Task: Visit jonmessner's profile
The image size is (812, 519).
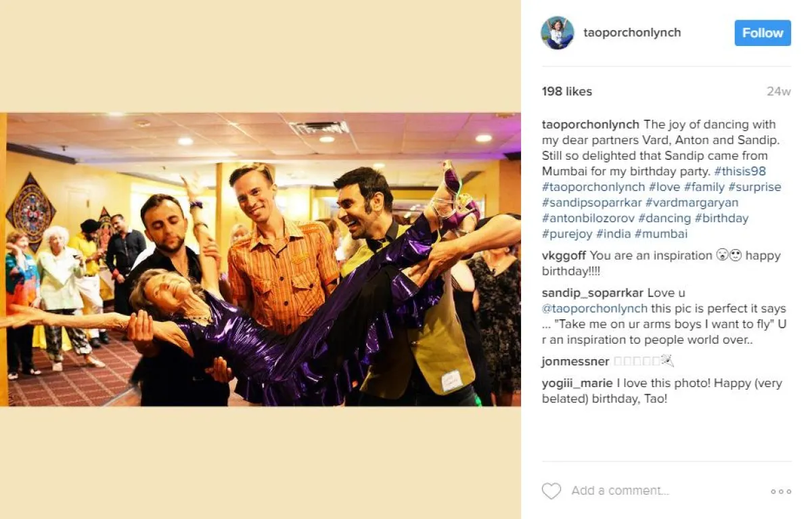Action: coord(575,362)
